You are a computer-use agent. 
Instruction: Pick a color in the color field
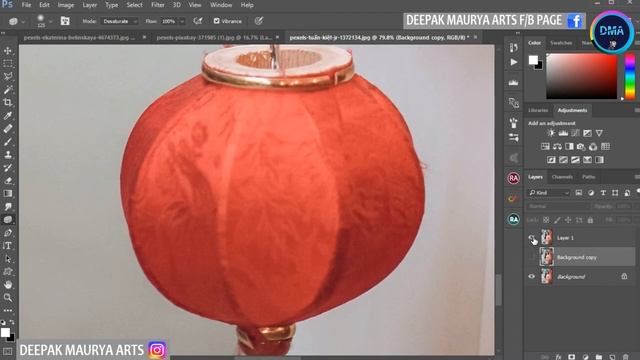(x=582, y=76)
